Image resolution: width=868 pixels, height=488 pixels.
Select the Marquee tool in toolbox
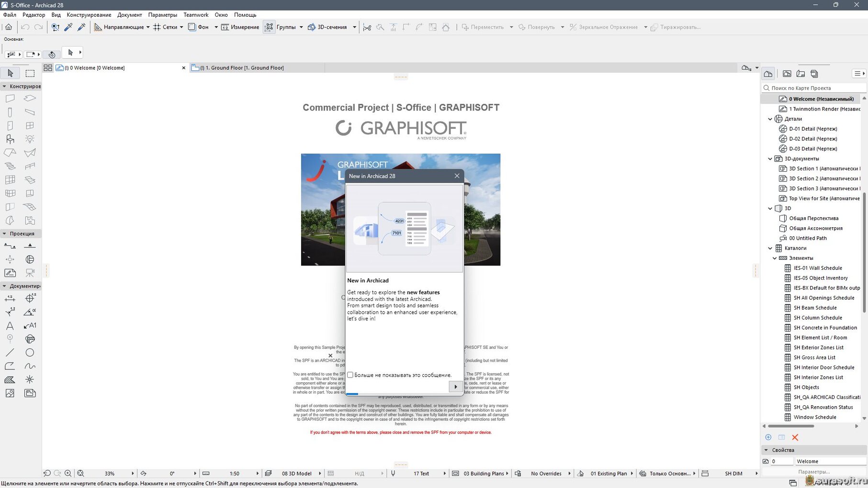click(x=30, y=73)
